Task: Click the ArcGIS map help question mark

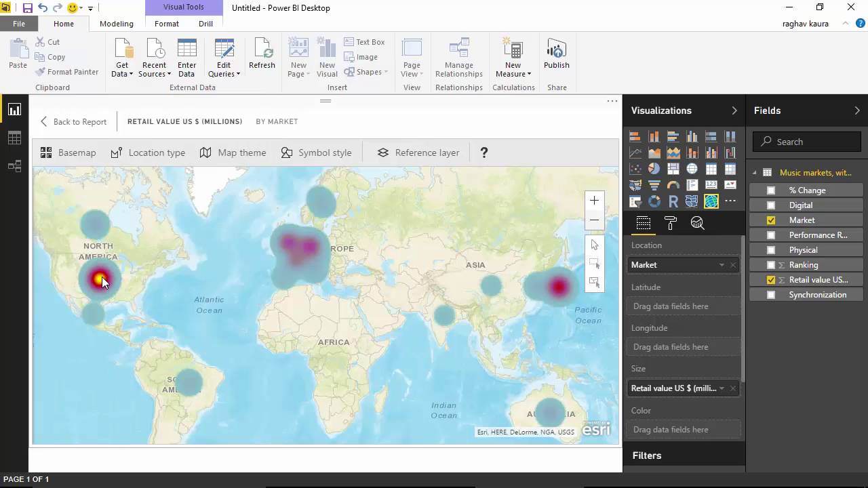Action: 484,152
